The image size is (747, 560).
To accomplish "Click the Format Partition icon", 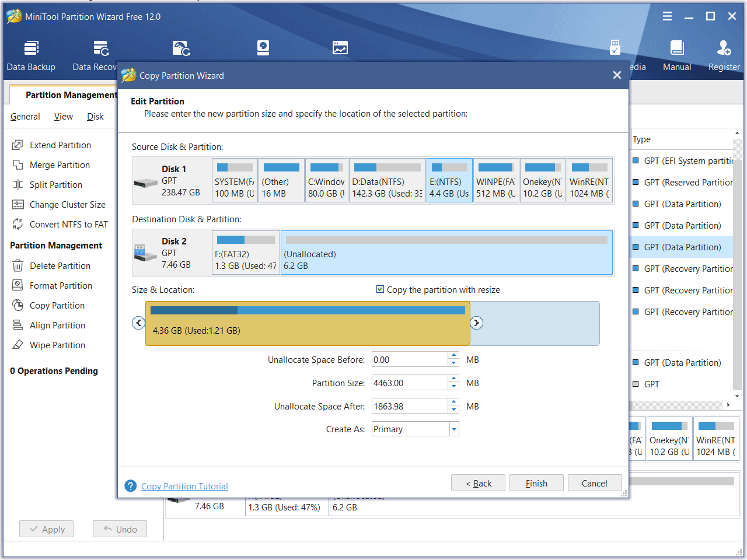I will pos(18,285).
